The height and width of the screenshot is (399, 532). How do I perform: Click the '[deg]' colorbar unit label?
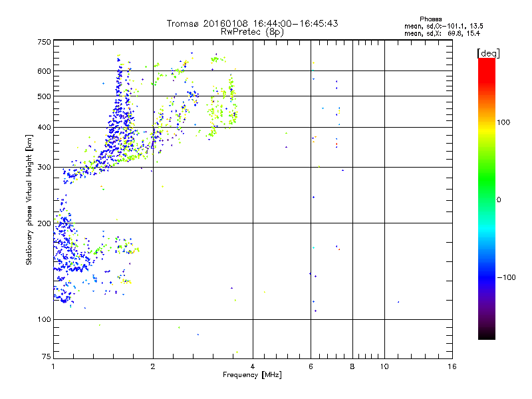[x=488, y=53]
